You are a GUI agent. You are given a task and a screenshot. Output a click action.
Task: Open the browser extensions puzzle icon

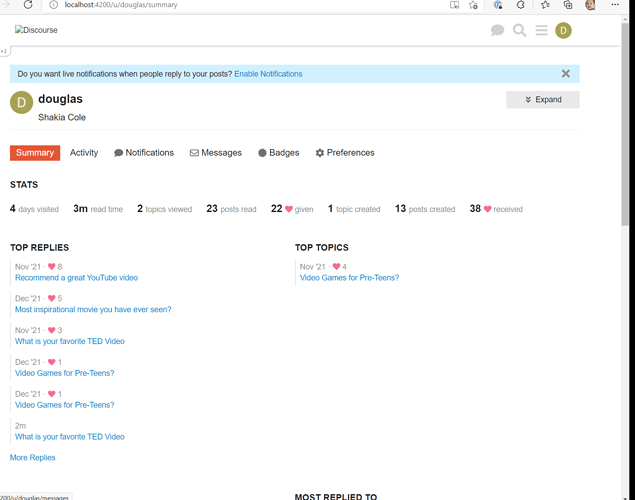(520, 5)
